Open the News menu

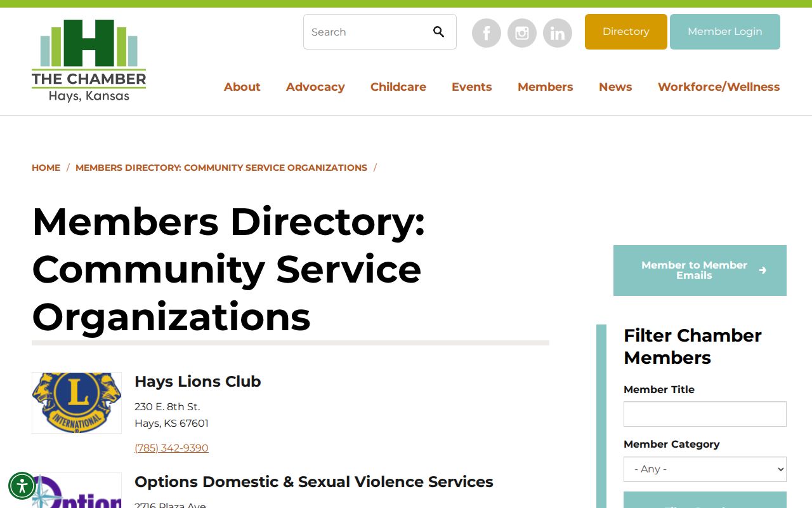point(615,87)
